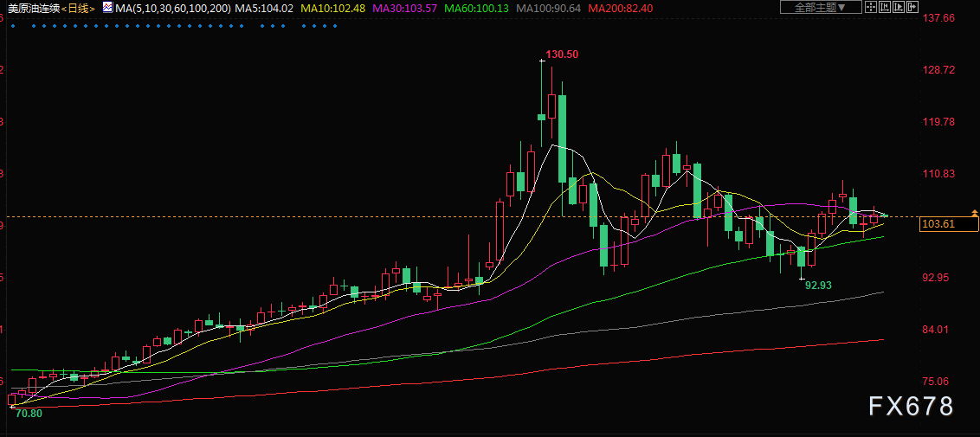The image size is (980, 437).
Task: Click the 美原油连续 contract name
Action: (x=33, y=8)
